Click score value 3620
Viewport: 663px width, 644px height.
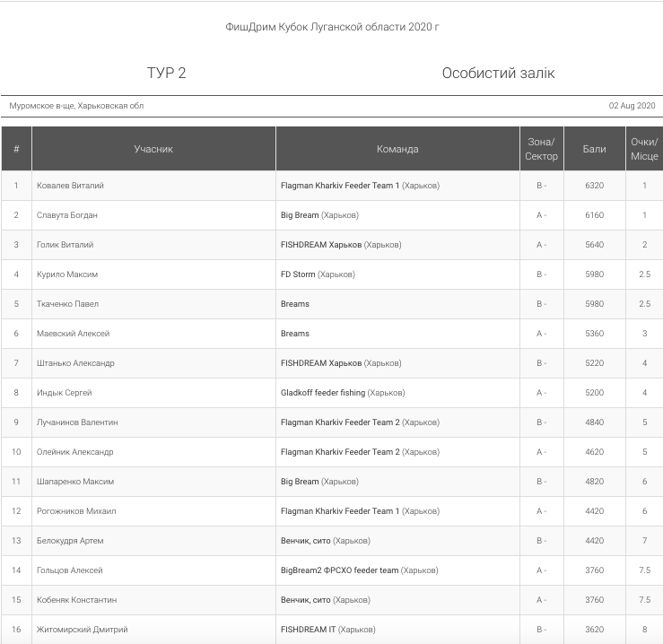[595, 630]
